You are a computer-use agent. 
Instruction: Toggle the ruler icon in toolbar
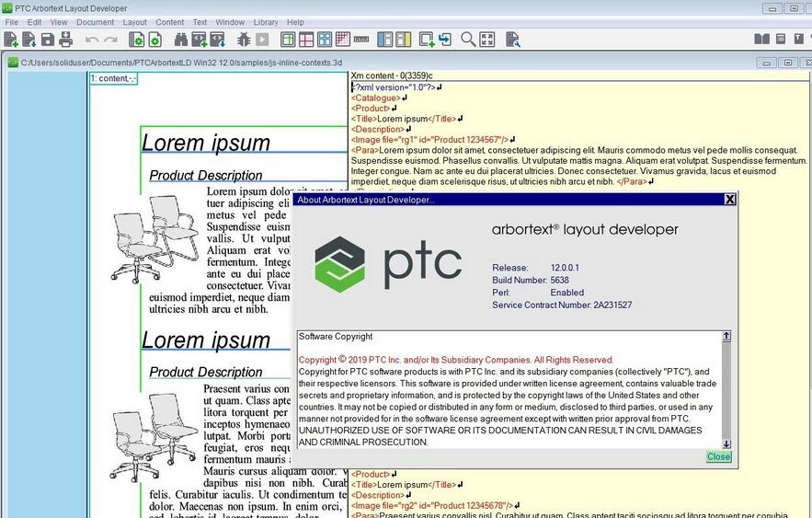pyautogui.click(x=361, y=40)
